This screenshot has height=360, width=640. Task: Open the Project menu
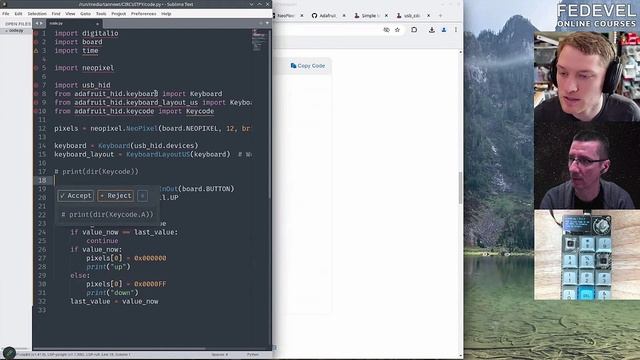point(119,13)
